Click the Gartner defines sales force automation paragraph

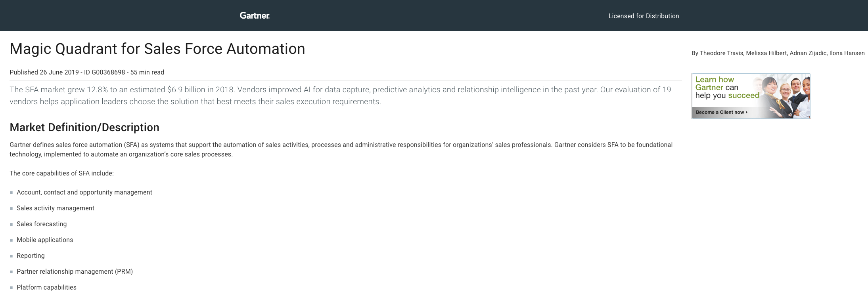pyautogui.click(x=341, y=149)
